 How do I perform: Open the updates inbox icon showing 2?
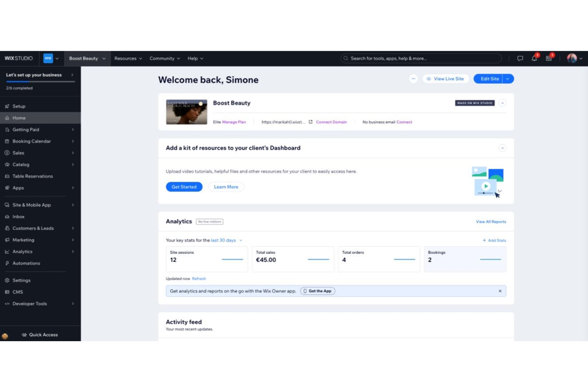[549, 58]
